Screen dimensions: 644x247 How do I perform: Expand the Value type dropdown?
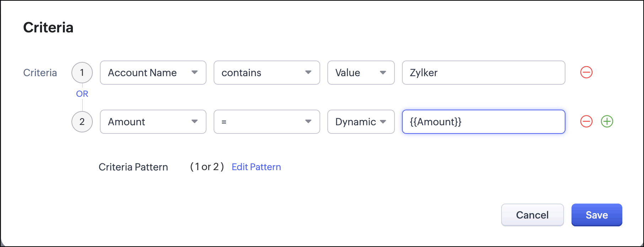pyautogui.click(x=361, y=73)
